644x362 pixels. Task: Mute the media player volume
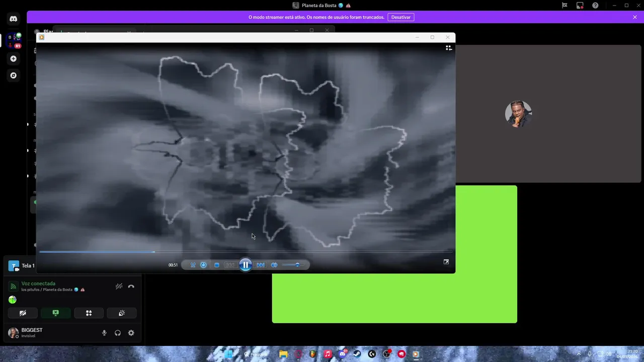coord(274,265)
